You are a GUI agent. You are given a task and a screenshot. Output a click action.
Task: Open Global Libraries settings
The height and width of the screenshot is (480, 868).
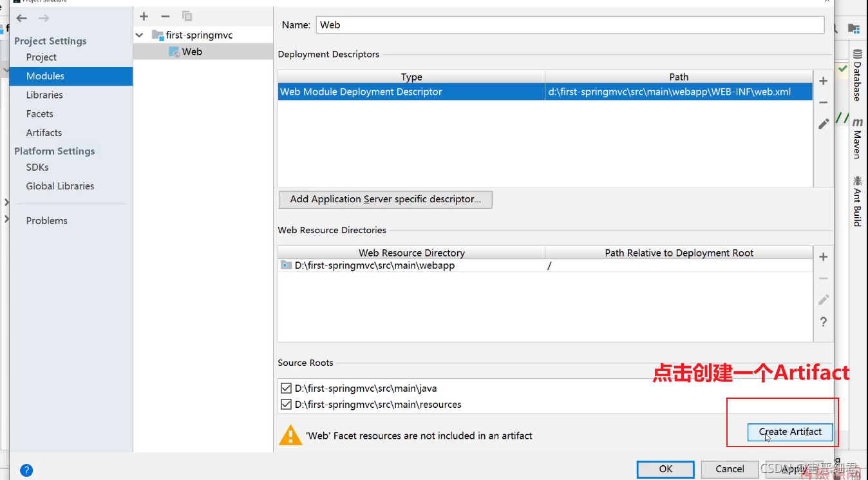(60, 186)
